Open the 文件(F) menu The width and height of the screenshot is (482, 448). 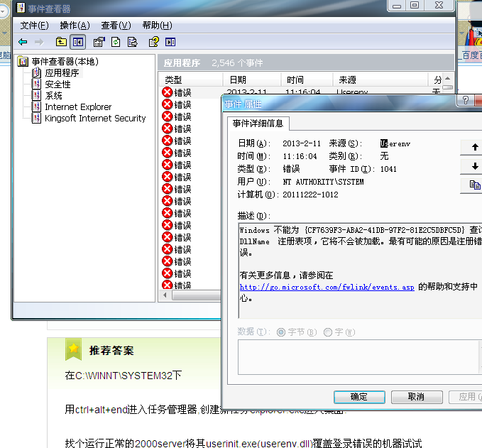[34, 26]
